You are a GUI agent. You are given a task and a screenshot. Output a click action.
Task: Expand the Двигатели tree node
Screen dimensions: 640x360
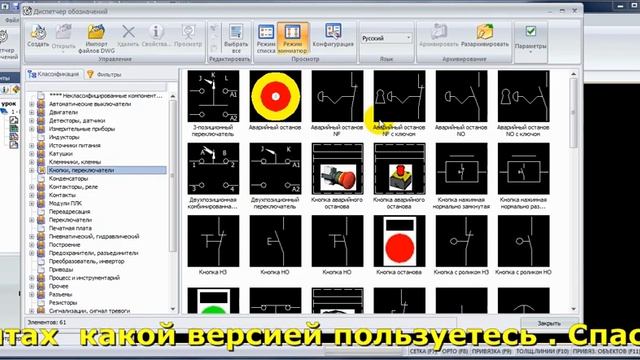(31, 112)
